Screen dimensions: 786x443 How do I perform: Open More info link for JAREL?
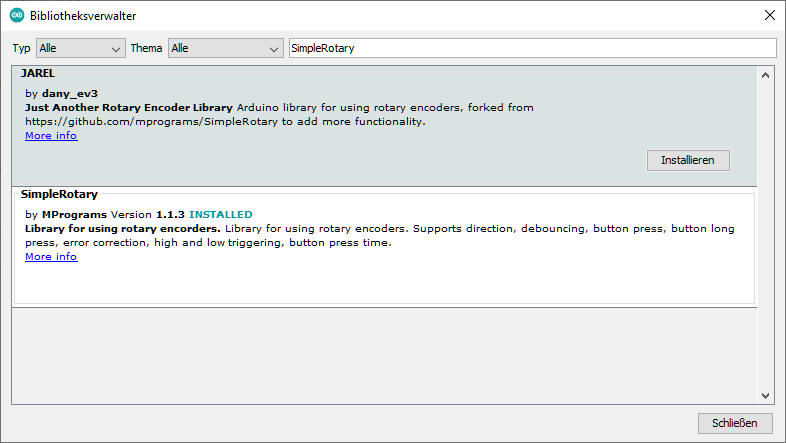point(51,136)
